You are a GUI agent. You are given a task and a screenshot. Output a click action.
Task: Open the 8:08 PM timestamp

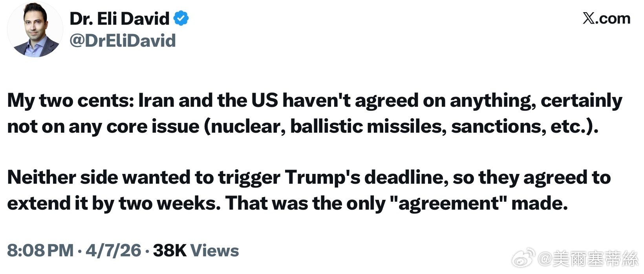(40, 250)
